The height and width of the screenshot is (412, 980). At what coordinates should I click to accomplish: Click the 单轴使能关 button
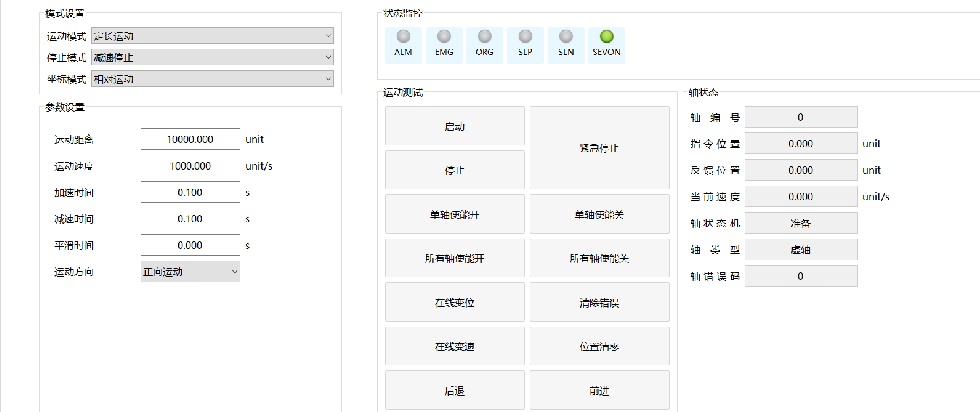coord(599,214)
